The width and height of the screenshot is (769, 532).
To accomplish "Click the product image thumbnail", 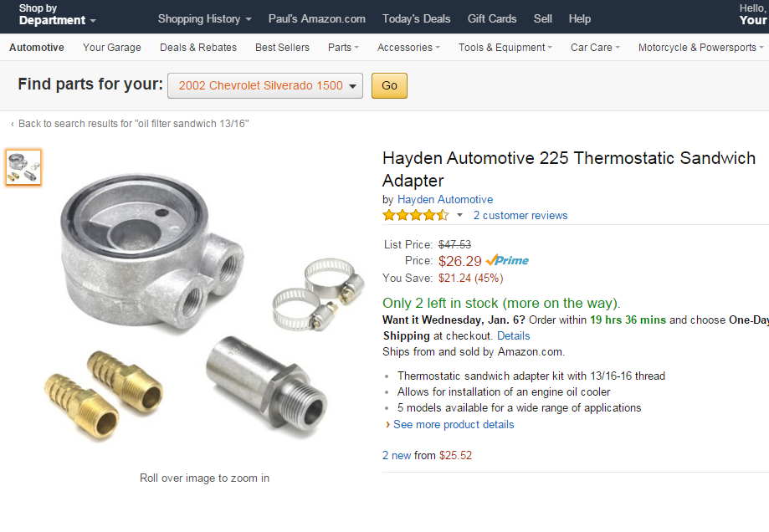I will tap(23, 167).
